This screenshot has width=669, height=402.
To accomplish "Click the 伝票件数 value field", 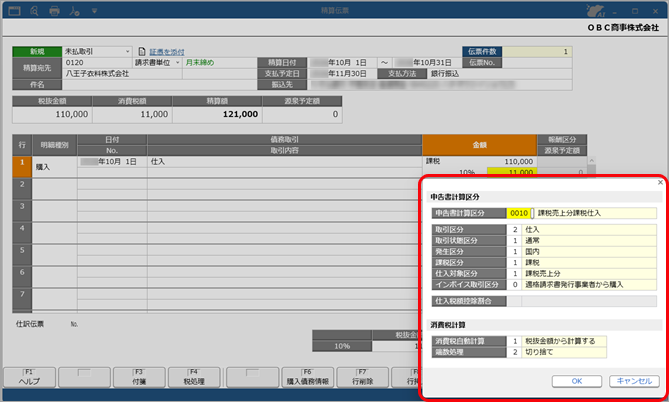I will tap(537, 52).
